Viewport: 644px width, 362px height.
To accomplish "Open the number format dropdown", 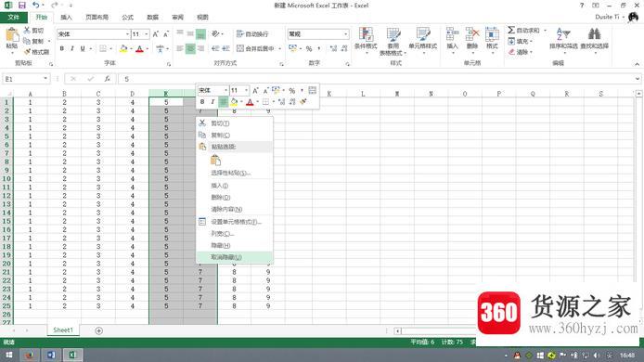I will coord(345,34).
